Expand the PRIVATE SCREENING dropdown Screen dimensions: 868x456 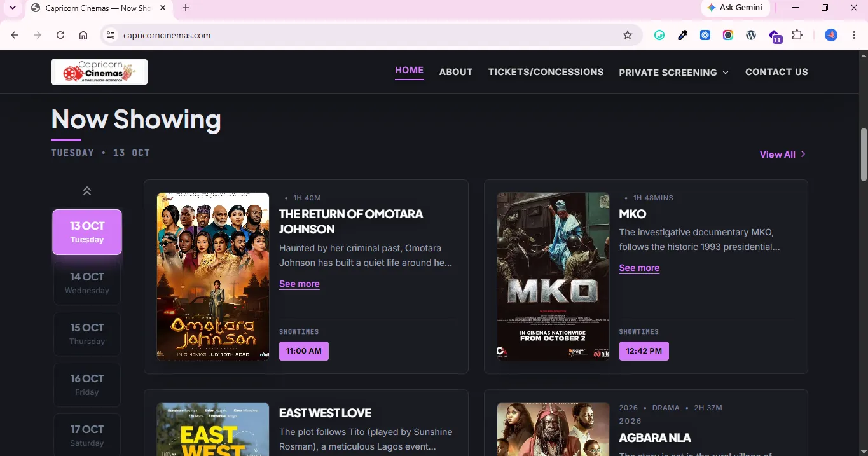(673, 73)
